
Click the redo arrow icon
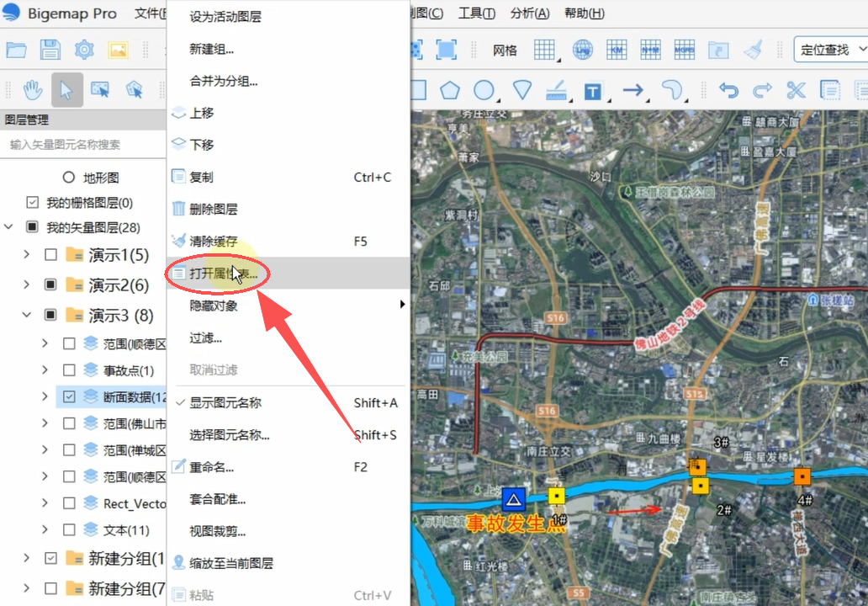click(x=762, y=90)
